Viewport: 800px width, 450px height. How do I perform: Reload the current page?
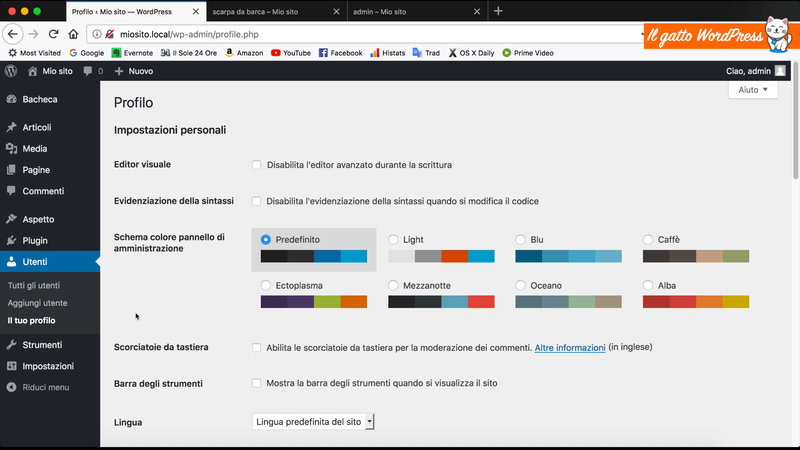[53, 34]
